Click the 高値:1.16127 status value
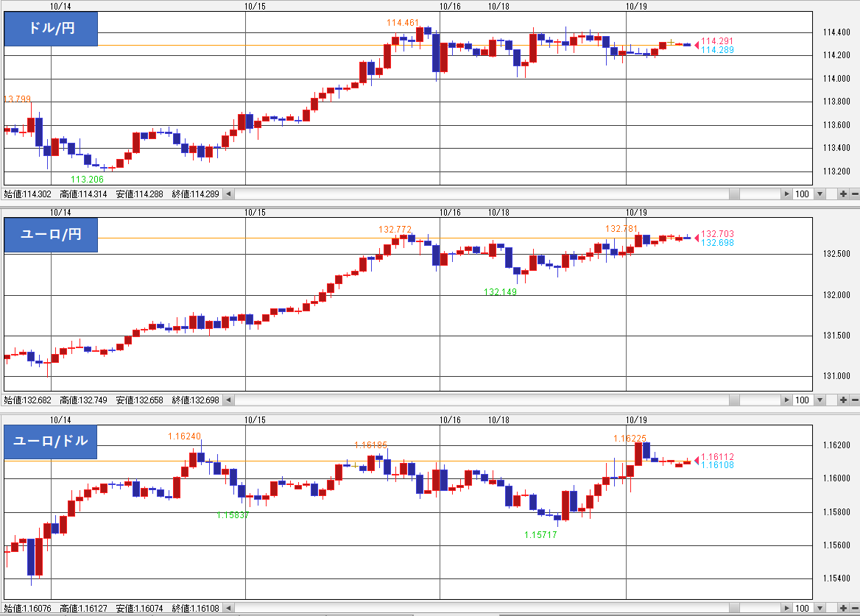The height and width of the screenshot is (616, 860). pos(83,609)
